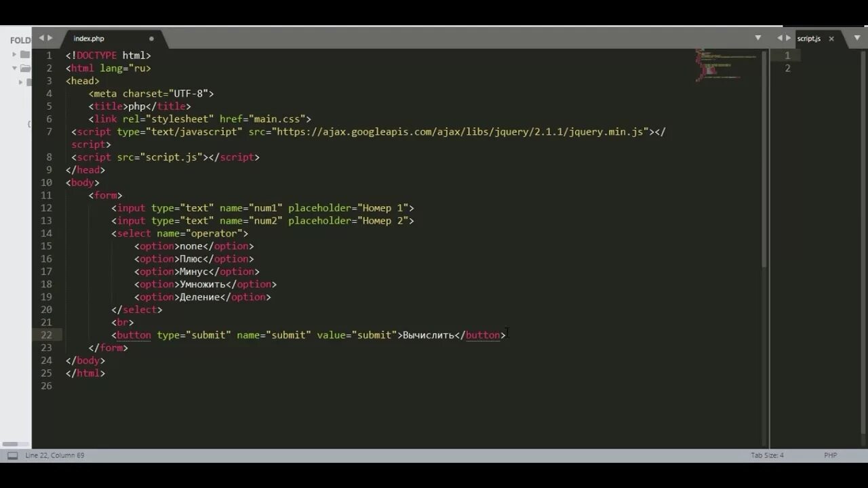Click the closing '</html>' tag
Screen dimensions: 868x488
pos(85,373)
